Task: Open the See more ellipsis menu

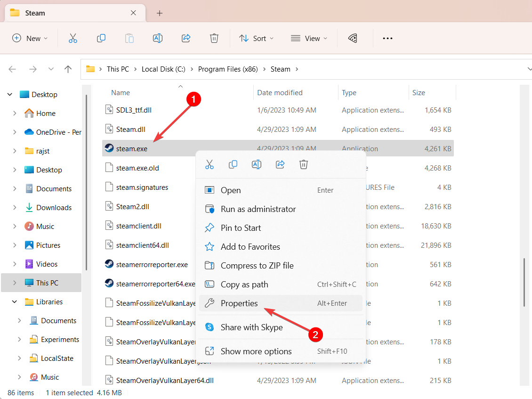Action: coord(387,38)
